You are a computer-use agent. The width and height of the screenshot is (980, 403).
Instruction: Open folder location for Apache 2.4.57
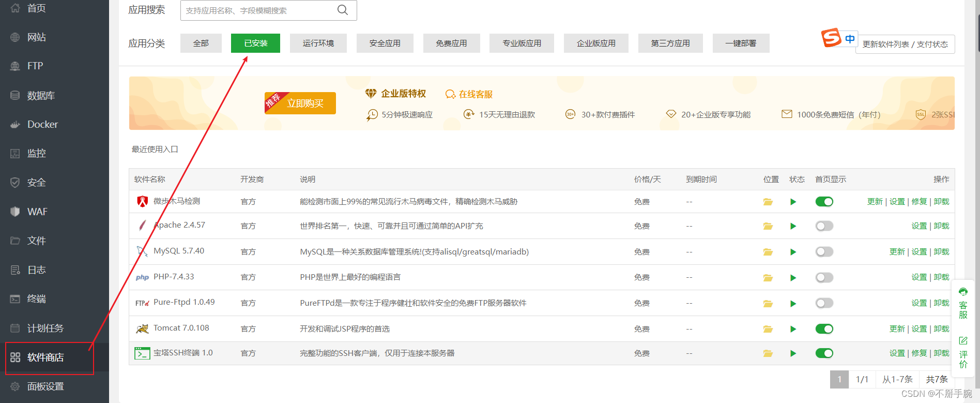(768, 226)
